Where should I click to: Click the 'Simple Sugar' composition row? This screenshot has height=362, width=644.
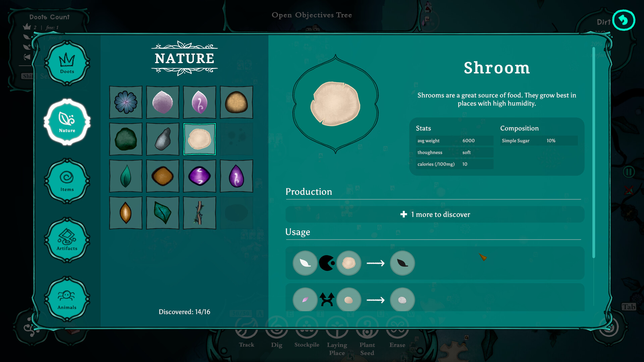tap(539, 141)
